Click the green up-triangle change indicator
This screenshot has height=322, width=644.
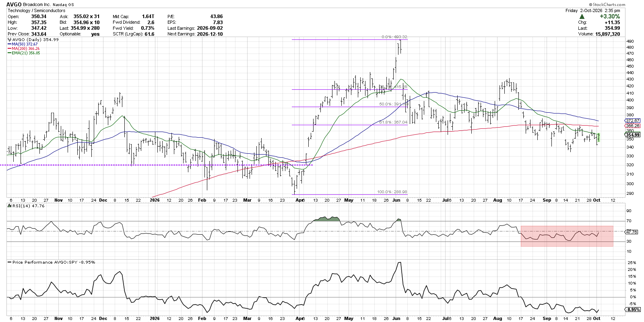(582, 17)
